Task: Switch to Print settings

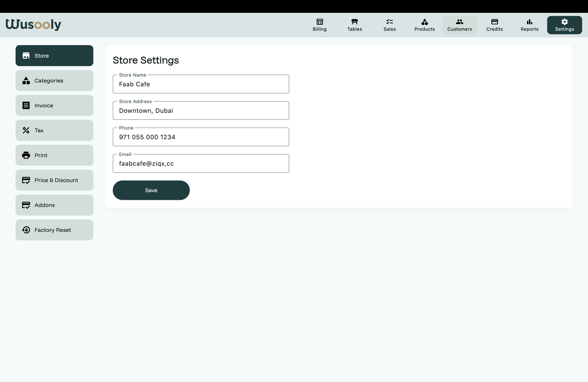Action: click(54, 155)
